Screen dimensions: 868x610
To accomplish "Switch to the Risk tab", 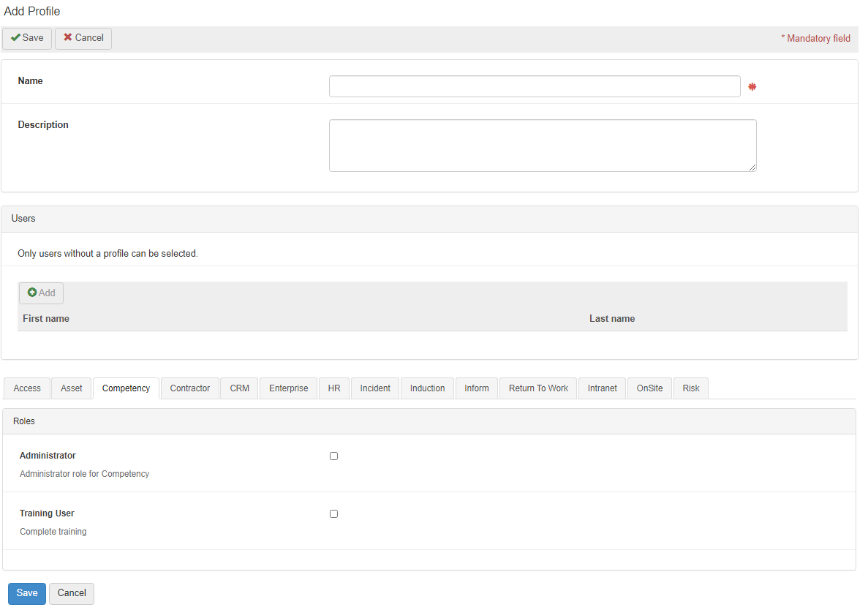I will [x=691, y=388].
